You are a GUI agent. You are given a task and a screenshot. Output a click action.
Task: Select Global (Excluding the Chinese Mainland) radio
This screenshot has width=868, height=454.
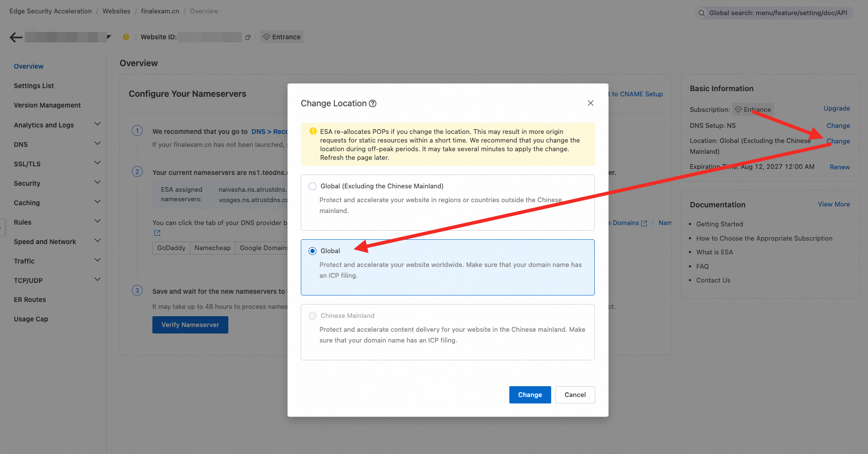(312, 186)
